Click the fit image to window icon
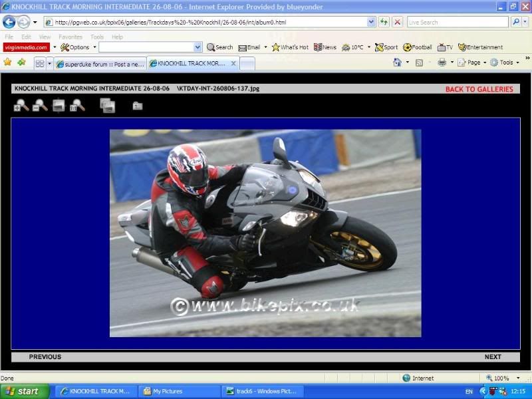The width and height of the screenshot is (532, 399). point(59,105)
